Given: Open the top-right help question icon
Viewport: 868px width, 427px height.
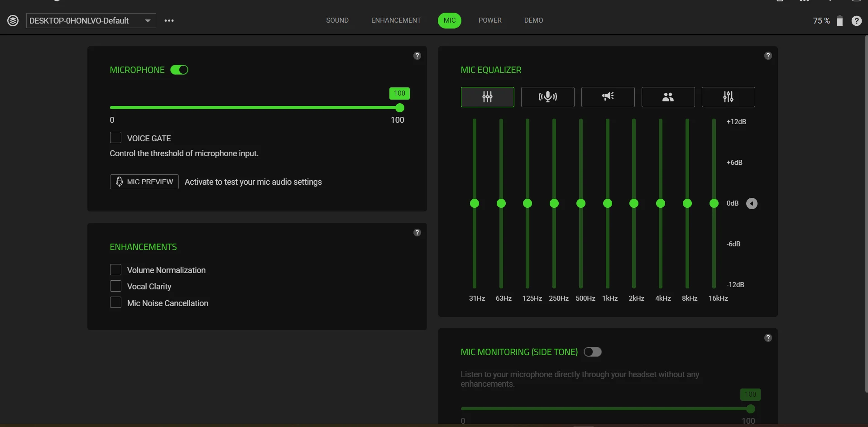Looking at the screenshot, I should coord(856,21).
